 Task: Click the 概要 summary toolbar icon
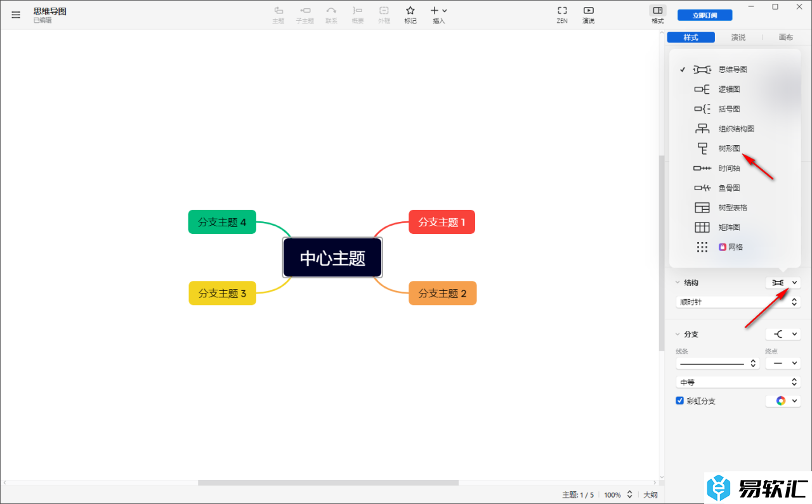[x=358, y=15]
